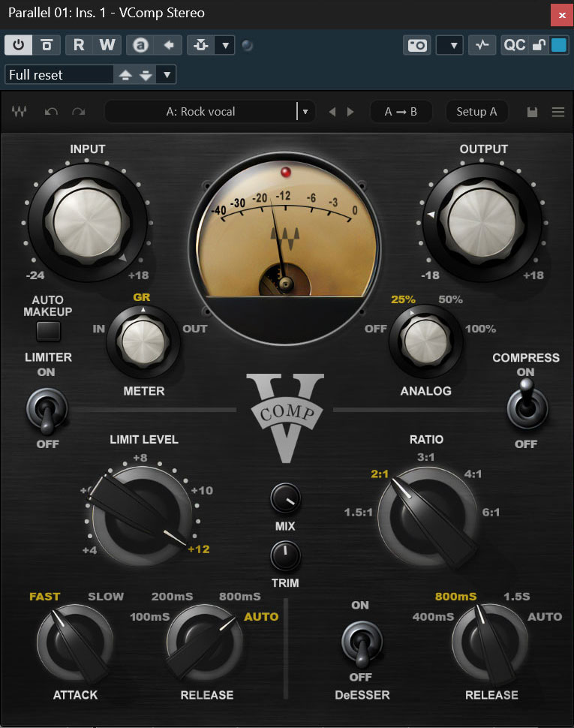The height and width of the screenshot is (728, 574).
Task: Flip the COMPRESS on/off switch
Action: (x=526, y=404)
